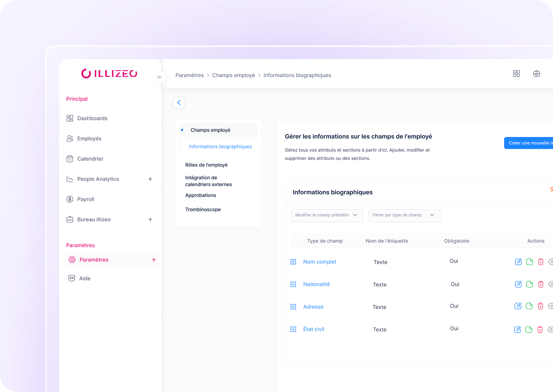553x392 pixels.
Task: Click the edit icon for État civil
Action: pyautogui.click(x=517, y=329)
